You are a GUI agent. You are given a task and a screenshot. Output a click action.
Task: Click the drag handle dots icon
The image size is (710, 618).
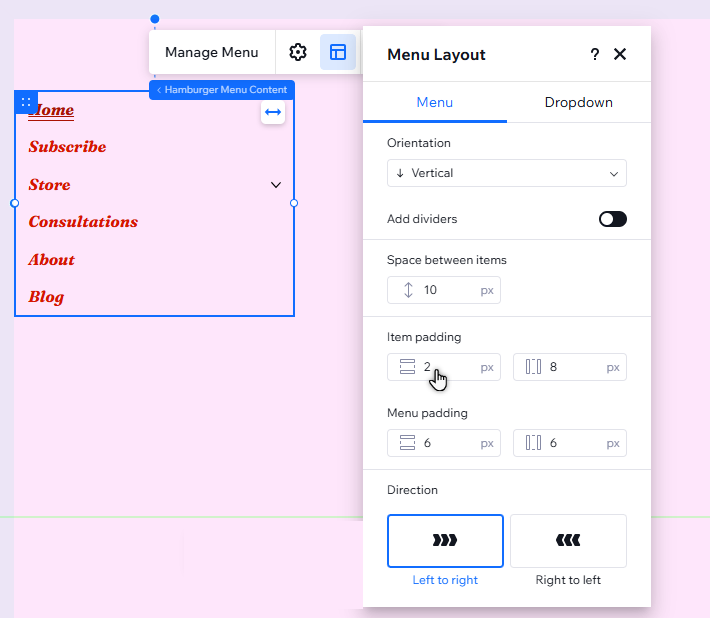26,102
